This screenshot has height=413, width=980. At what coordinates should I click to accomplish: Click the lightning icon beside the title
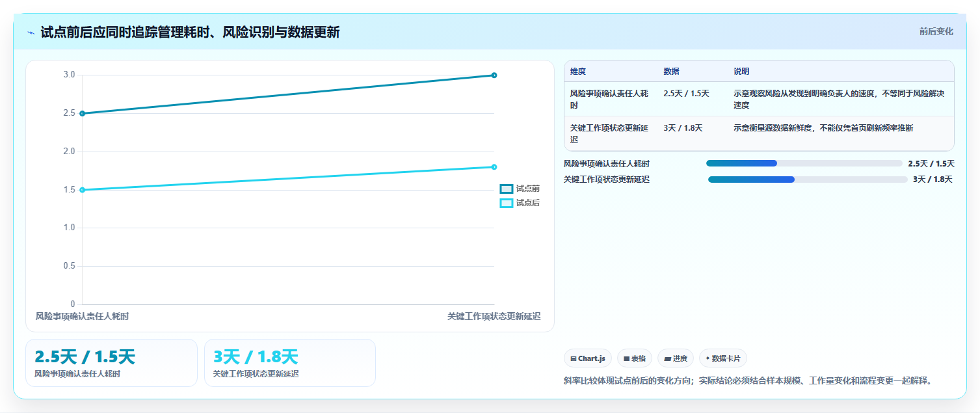pos(31,33)
